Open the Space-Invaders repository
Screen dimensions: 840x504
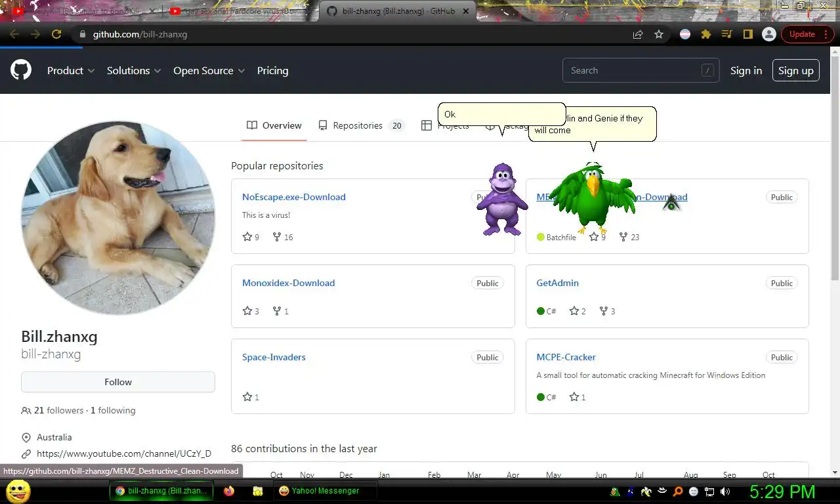click(x=274, y=357)
